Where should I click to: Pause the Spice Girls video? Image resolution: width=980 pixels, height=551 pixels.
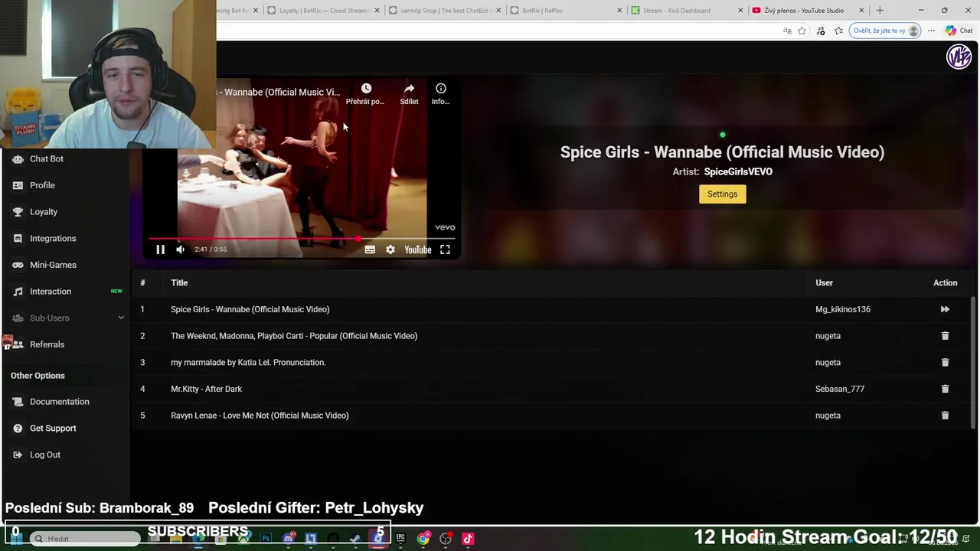pyautogui.click(x=160, y=249)
